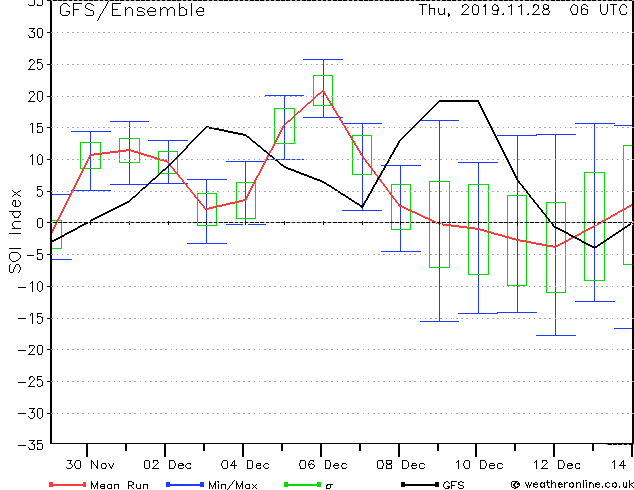The width and height of the screenshot is (634, 490).
Task: Click the red mean peak at 06 Dec
Action: point(323,91)
